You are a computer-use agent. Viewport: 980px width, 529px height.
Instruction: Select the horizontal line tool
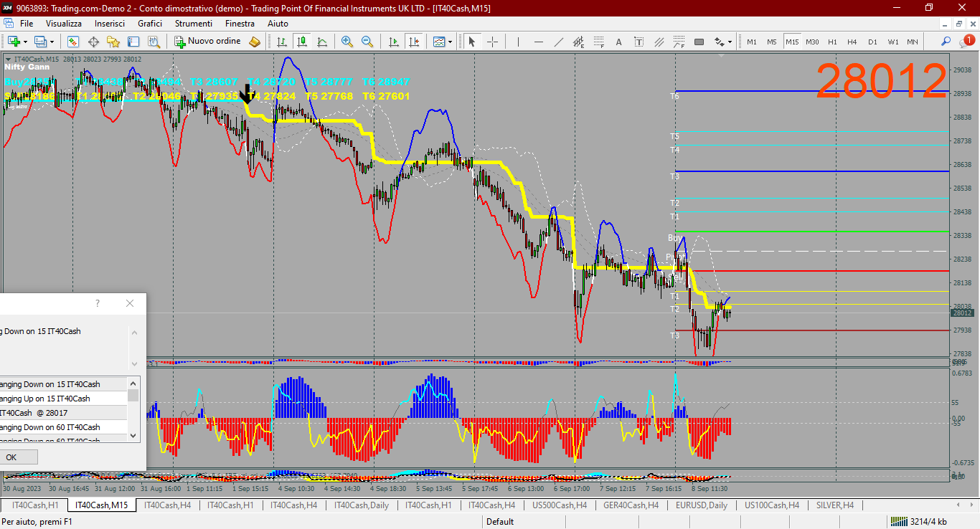pyautogui.click(x=539, y=42)
